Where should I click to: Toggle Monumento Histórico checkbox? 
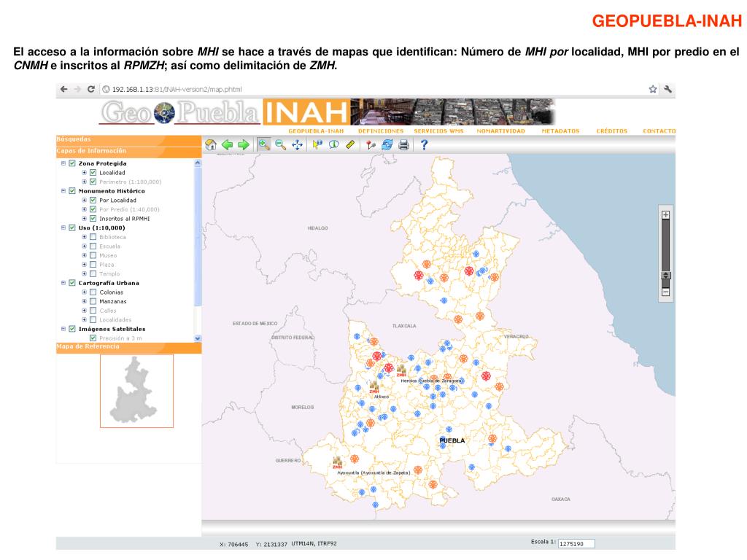(x=72, y=191)
